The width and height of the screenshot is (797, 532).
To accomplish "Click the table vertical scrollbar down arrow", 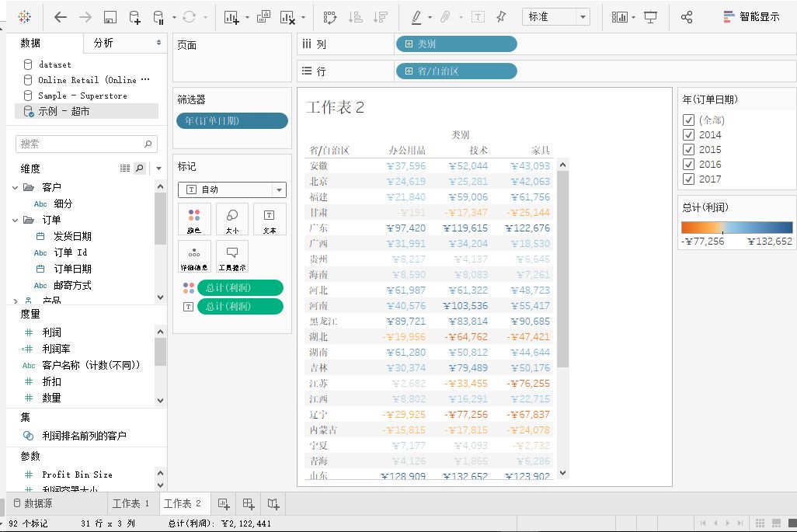I will (562, 472).
